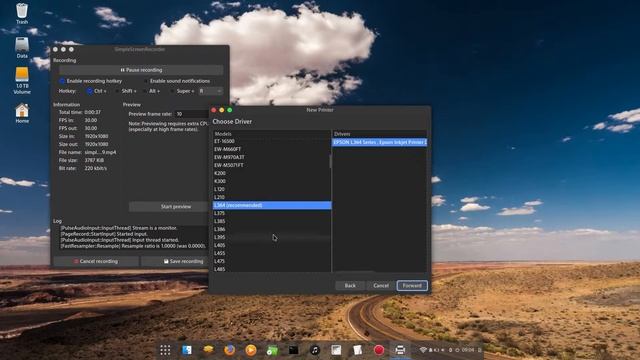Open the volume indicator in tray
Viewport: 640px width, 360px height.
coord(443,350)
